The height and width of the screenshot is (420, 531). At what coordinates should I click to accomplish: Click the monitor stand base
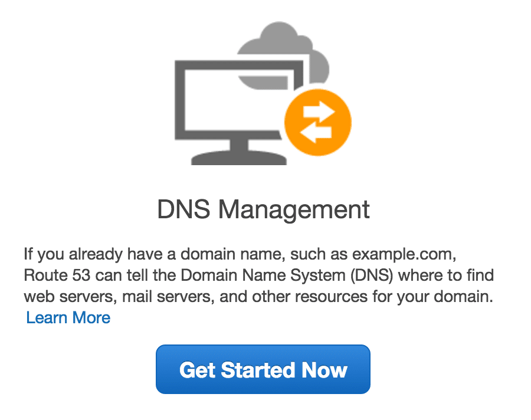[x=239, y=158]
